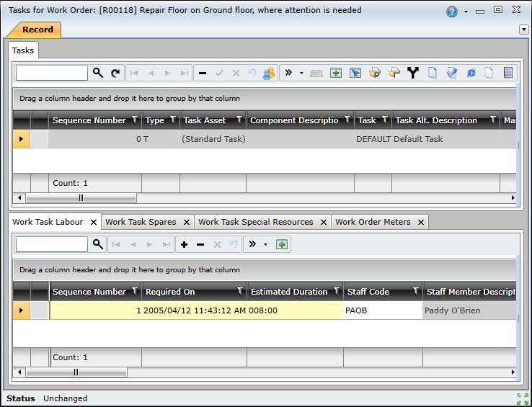Click the minus remove icon in Labour toolbar
Viewport: 532px width, 407px height.
(200, 244)
